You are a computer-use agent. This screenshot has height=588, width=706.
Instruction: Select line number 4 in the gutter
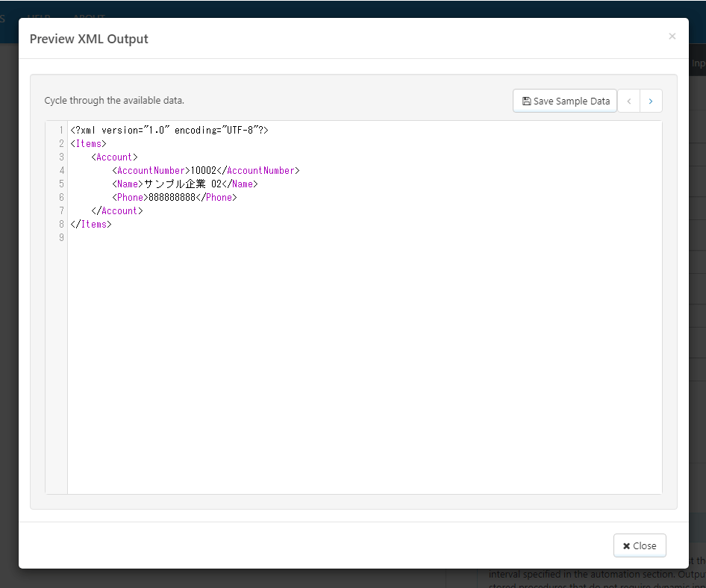60,170
